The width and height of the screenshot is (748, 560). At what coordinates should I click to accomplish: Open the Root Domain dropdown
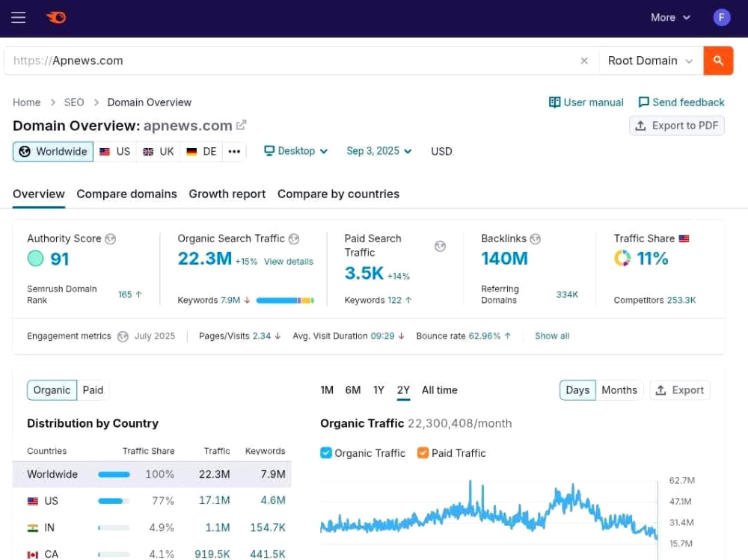651,61
